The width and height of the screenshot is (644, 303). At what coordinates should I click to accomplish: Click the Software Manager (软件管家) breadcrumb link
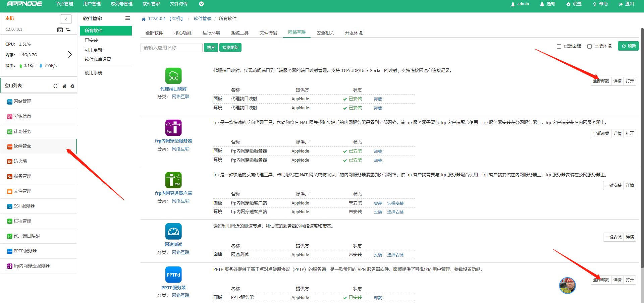[x=203, y=19]
